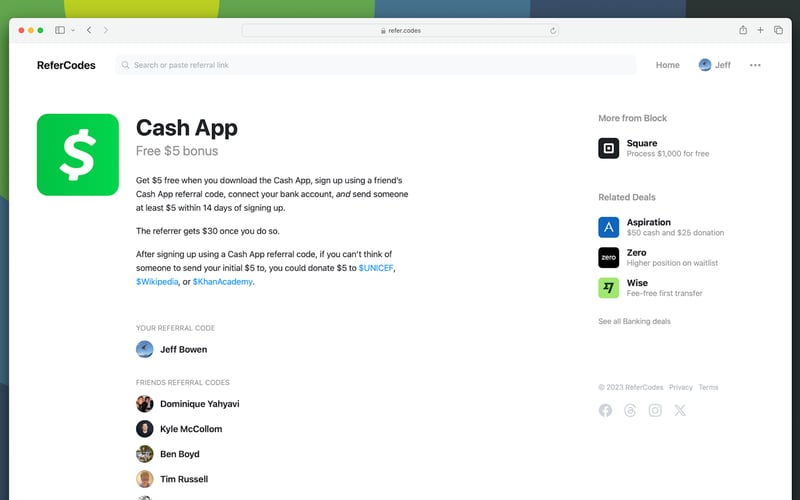Click the © 2023 ReferCodes text
The image size is (800, 500).
click(631, 387)
